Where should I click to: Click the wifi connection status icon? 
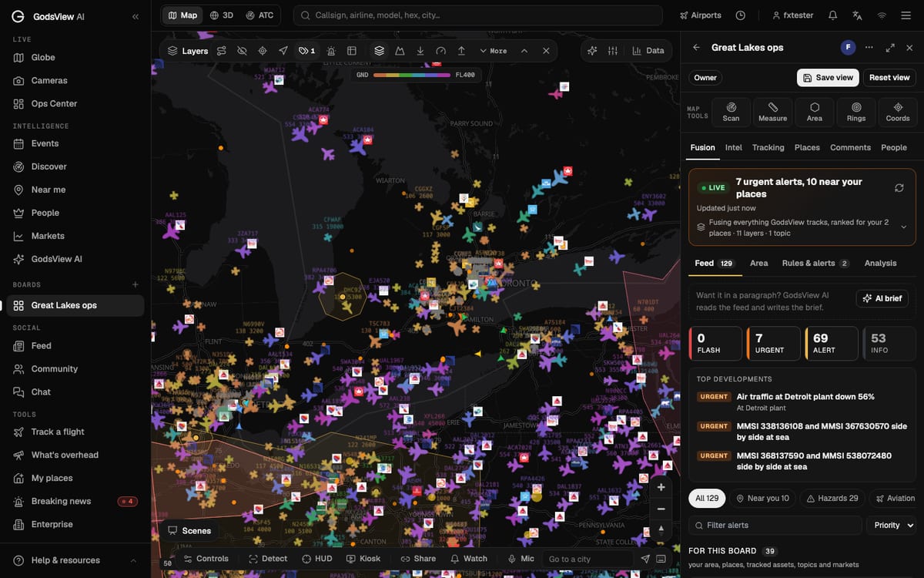[x=882, y=15]
